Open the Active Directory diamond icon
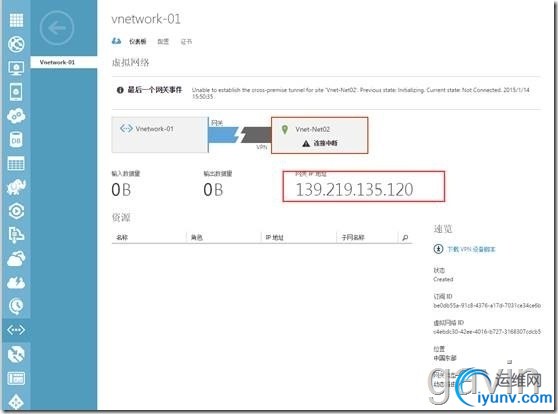This screenshot has height=414, width=558. [x=16, y=402]
